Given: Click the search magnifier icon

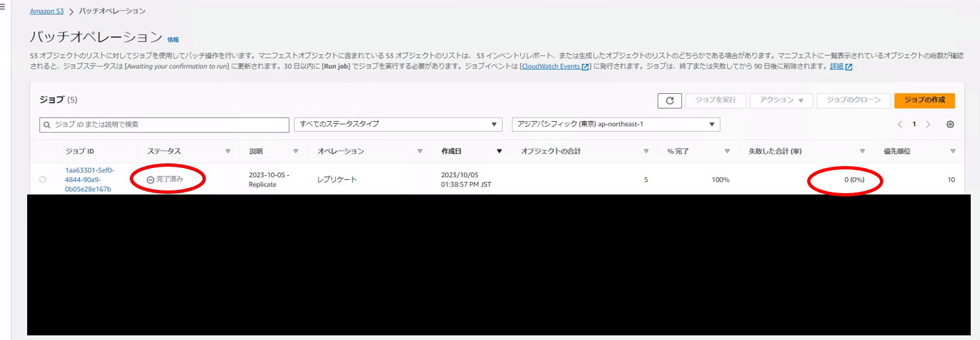Looking at the screenshot, I should click(47, 124).
